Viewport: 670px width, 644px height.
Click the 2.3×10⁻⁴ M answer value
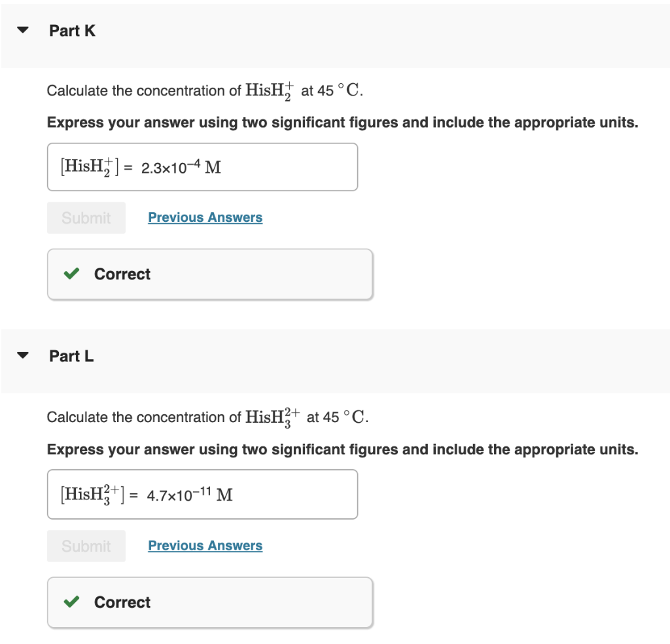[181, 168]
